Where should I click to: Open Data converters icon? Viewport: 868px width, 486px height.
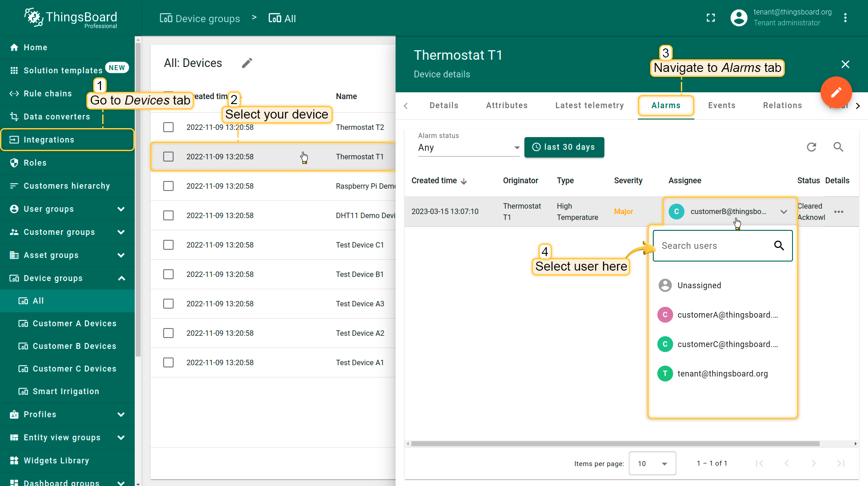coord(14,117)
